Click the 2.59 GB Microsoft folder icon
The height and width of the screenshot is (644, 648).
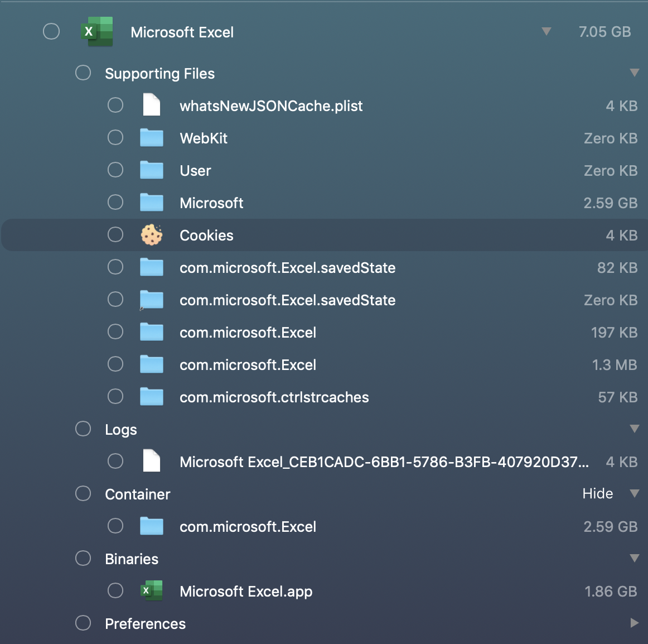pyautogui.click(x=151, y=203)
